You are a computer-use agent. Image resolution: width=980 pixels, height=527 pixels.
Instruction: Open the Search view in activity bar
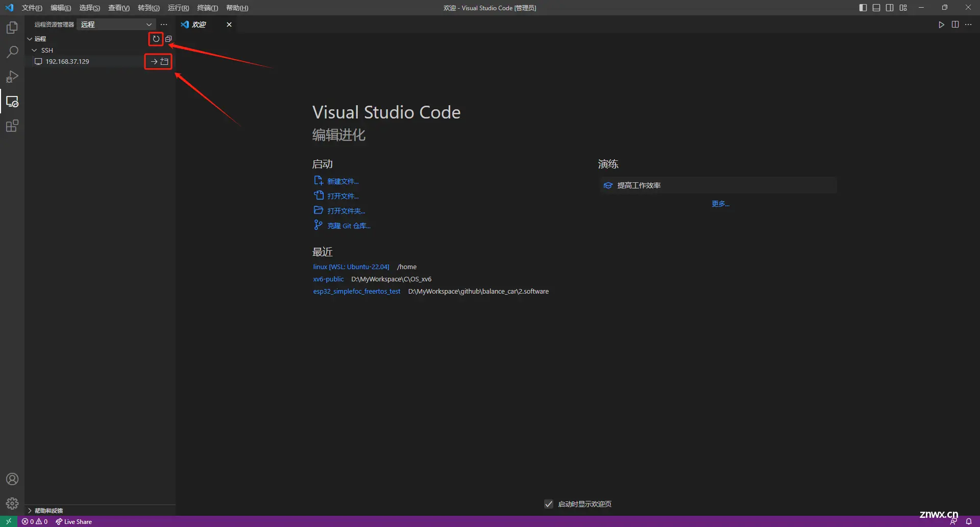[x=12, y=52]
